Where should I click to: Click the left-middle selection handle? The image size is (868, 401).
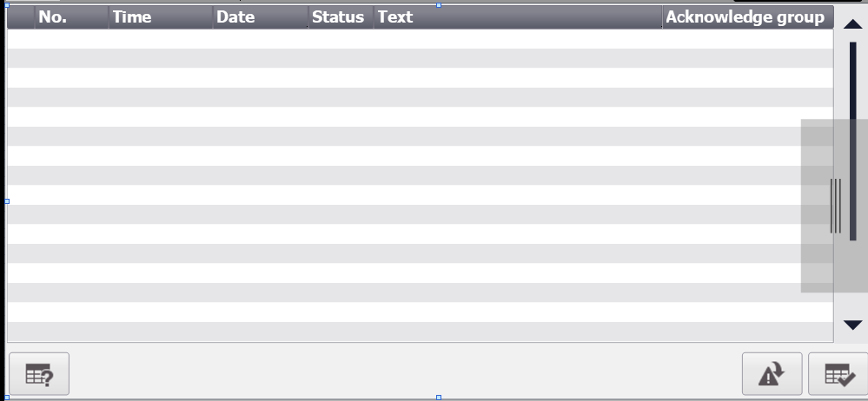[7, 200]
